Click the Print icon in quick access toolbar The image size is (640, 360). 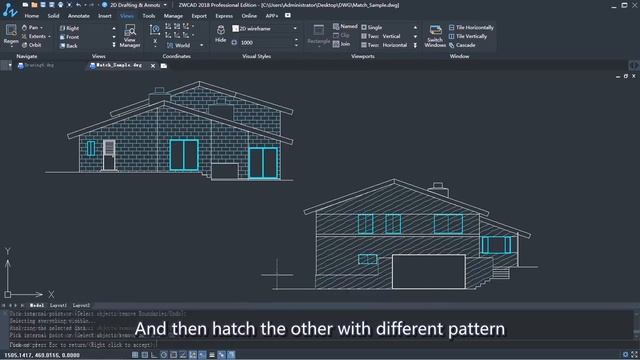[x=60, y=5]
